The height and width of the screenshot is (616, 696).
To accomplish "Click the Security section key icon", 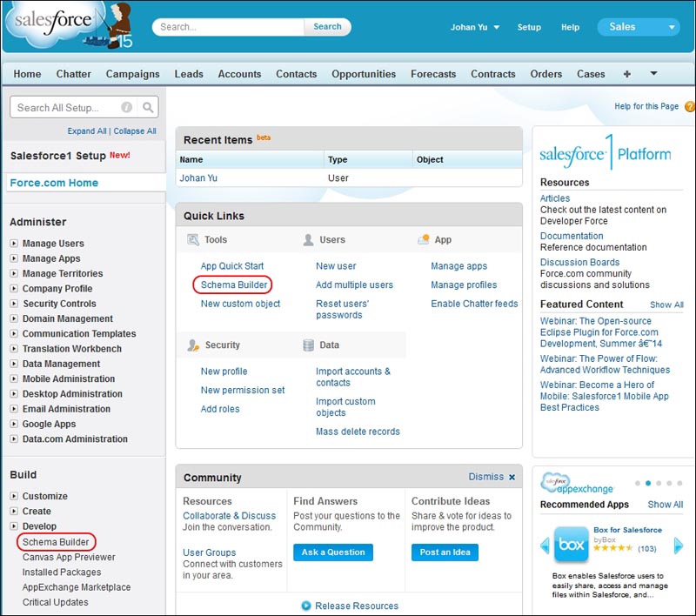I will pyautogui.click(x=193, y=345).
